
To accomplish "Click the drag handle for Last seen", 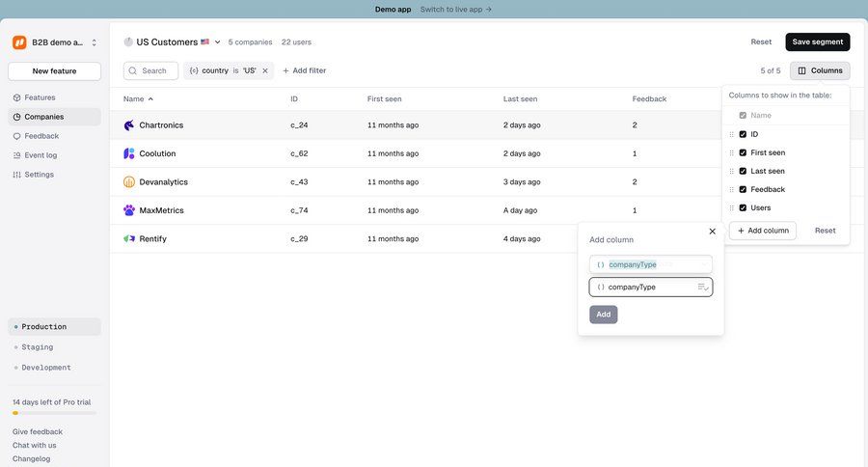I will click(732, 171).
